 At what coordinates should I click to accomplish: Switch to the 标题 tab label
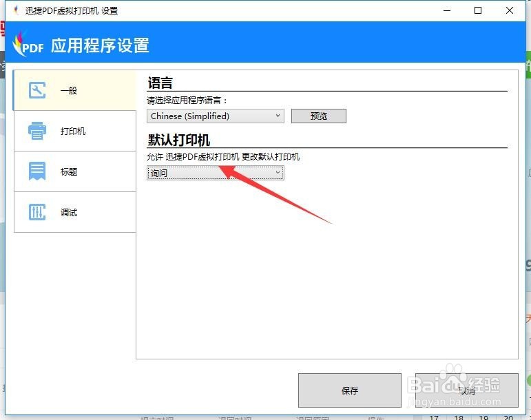click(x=69, y=171)
